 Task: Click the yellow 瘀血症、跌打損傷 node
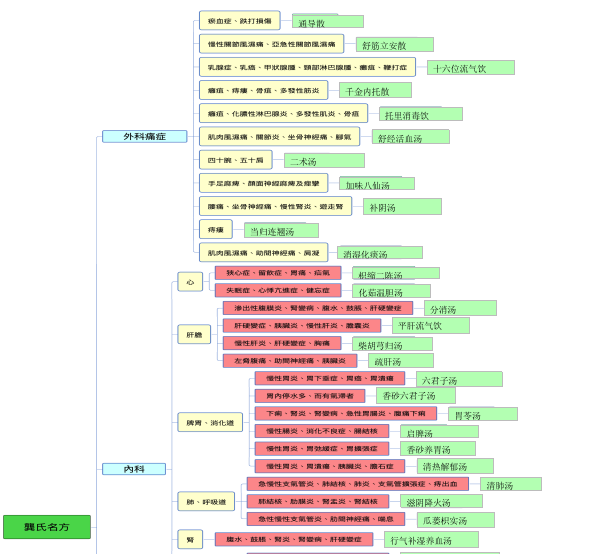pos(240,21)
